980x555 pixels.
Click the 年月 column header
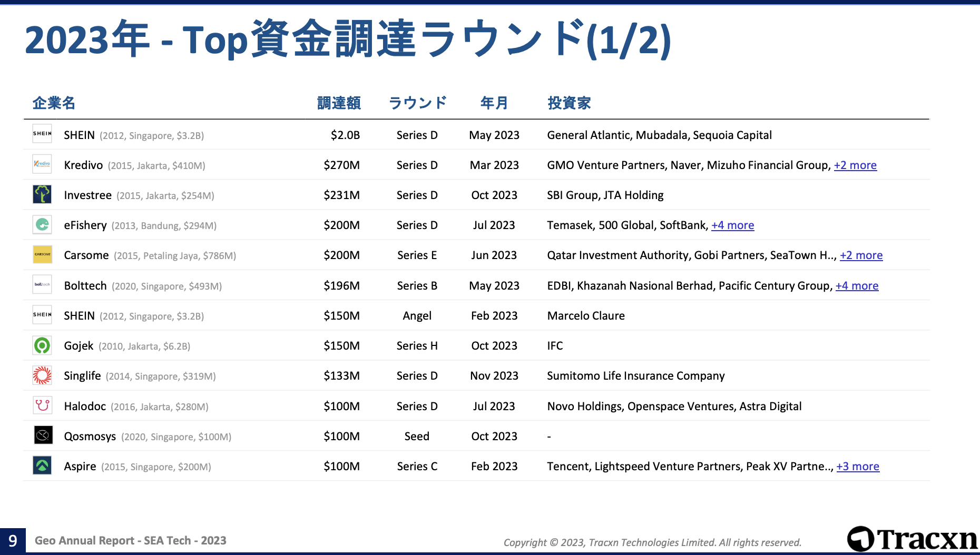(x=494, y=103)
